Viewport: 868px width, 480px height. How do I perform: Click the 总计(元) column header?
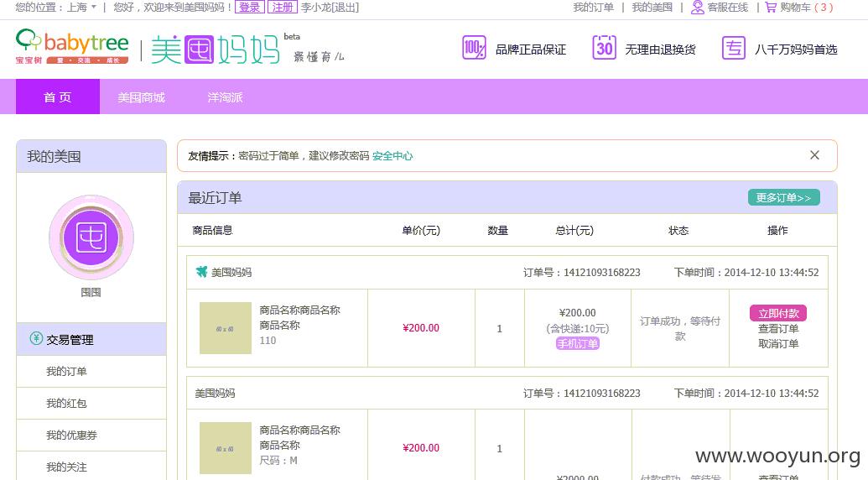[x=574, y=230]
